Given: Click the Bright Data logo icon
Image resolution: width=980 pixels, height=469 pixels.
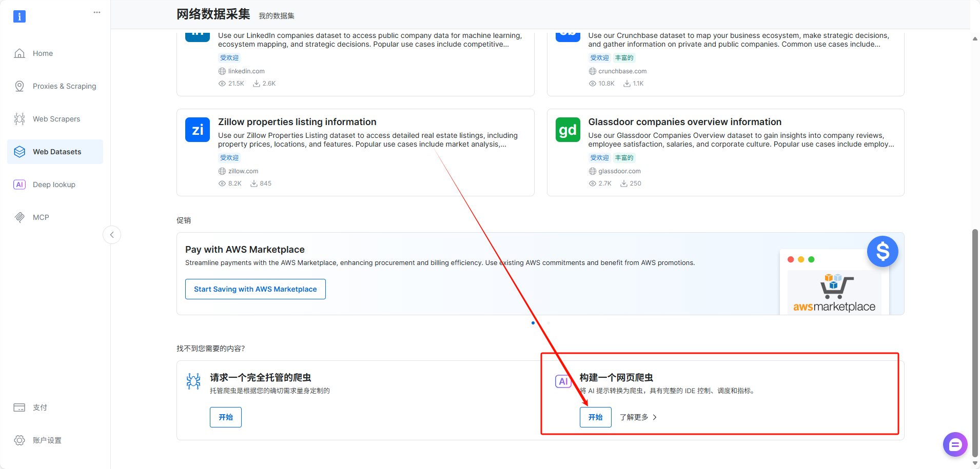Looking at the screenshot, I should 19,16.
